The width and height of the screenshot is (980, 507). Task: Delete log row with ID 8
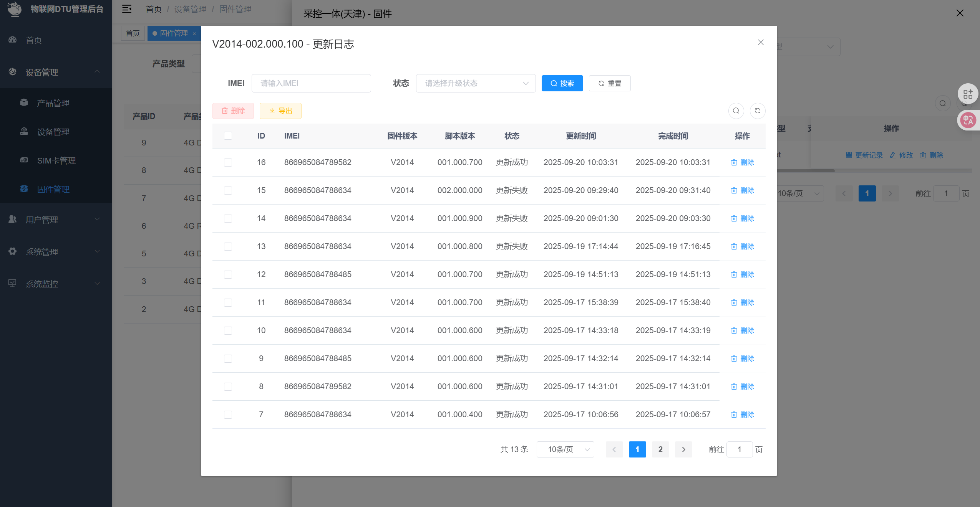click(x=743, y=386)
